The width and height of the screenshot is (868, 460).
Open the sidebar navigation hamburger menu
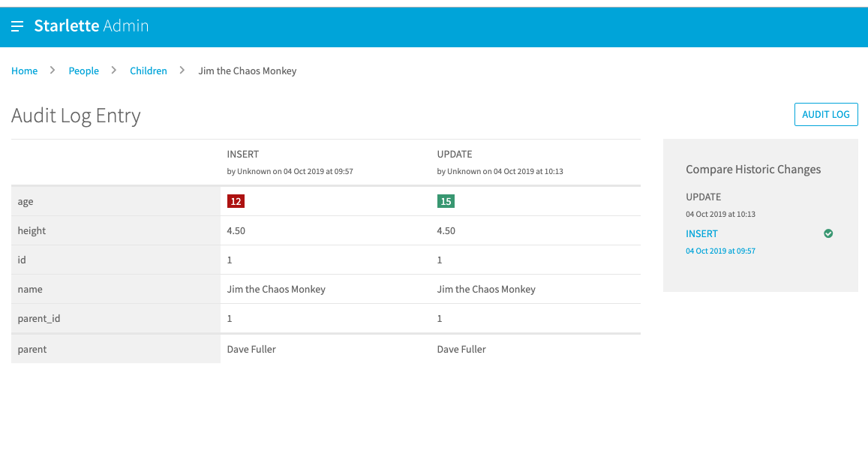(17, 26)
